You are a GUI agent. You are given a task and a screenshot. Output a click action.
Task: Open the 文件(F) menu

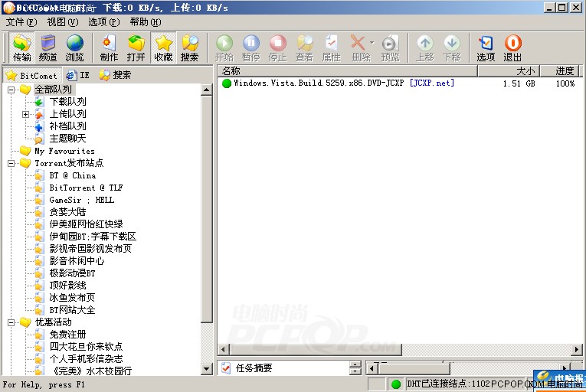tap(21, 22)
